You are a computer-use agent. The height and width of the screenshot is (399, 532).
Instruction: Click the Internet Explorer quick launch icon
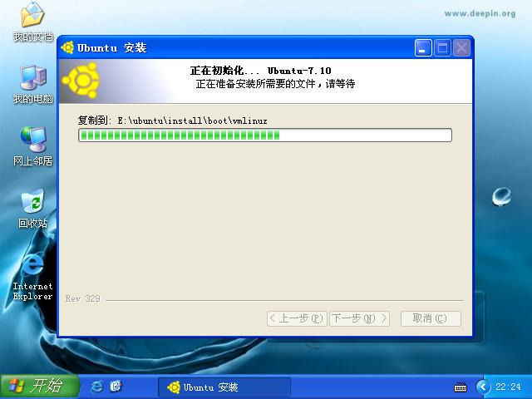click(x=97, y=387)
